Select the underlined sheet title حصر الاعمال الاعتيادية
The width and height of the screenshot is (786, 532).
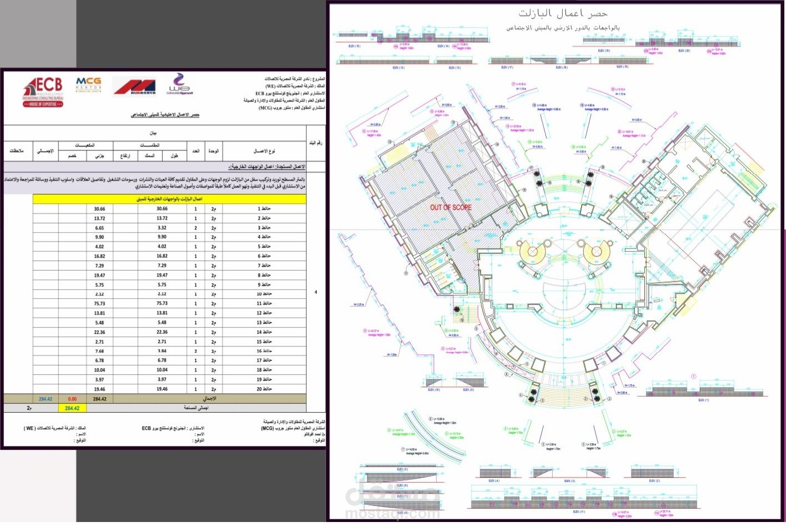tap(165, 115)
